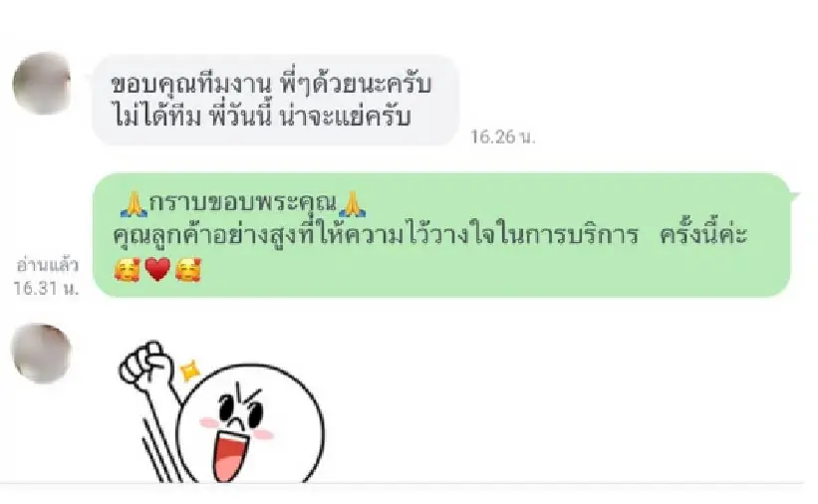Click the text คุณลูกค้าอย่างสูง in the green bubble
This screenshot has width=818, height=504.
(205, 236)
